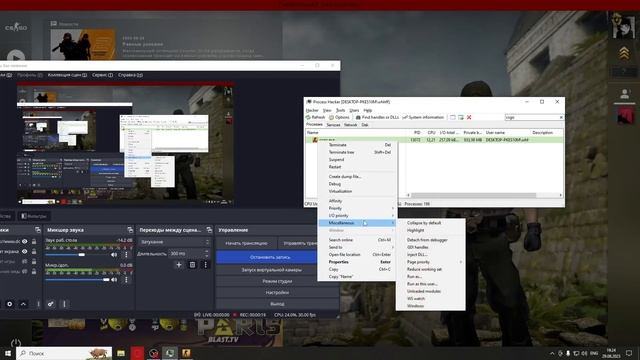Viewport: 640px width, 360px height.
Task: Click red X icon in Process Hacker toolbar
Action: (x=469, y=117)
